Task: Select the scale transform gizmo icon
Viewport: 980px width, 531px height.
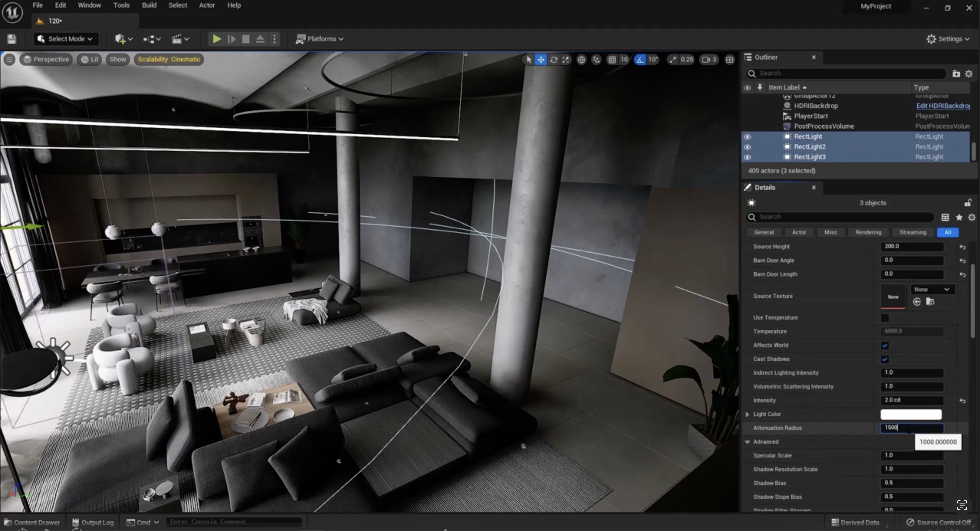Action: pyautogui.click(x=566, y=59)
